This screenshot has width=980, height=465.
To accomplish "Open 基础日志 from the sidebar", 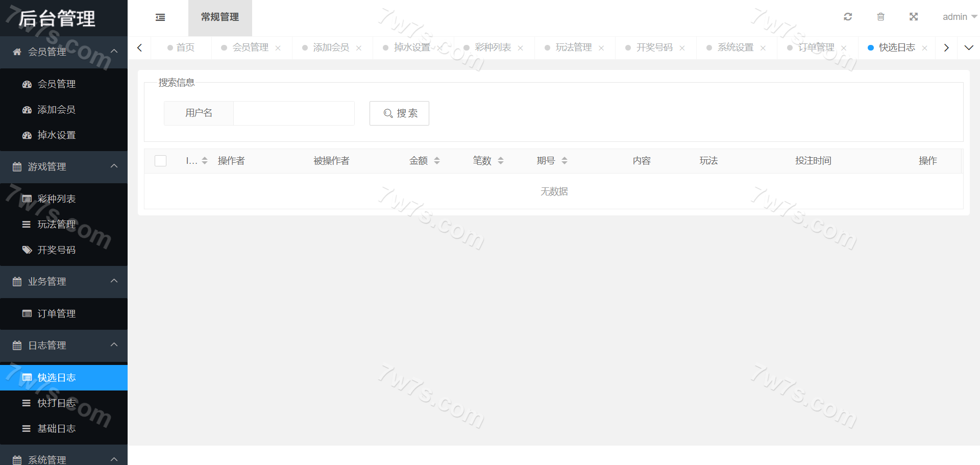I will [x=56, y=428].
